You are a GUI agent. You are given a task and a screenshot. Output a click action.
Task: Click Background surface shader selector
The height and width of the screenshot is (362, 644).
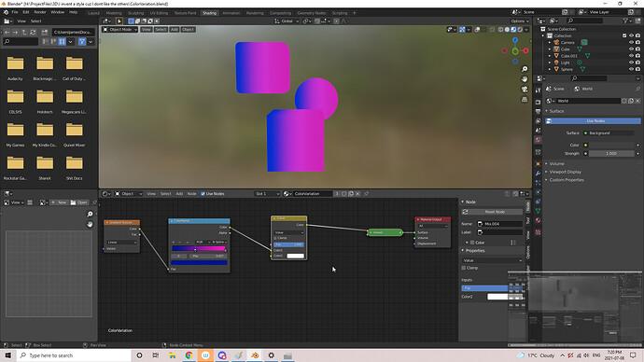tap(609, 133)
